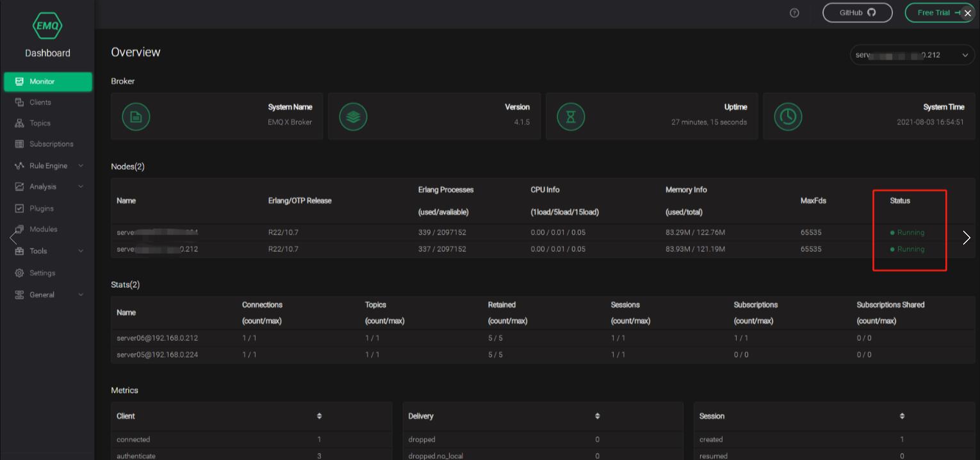
Task: Click the version number 4.1.5
Action: [521, 122]
